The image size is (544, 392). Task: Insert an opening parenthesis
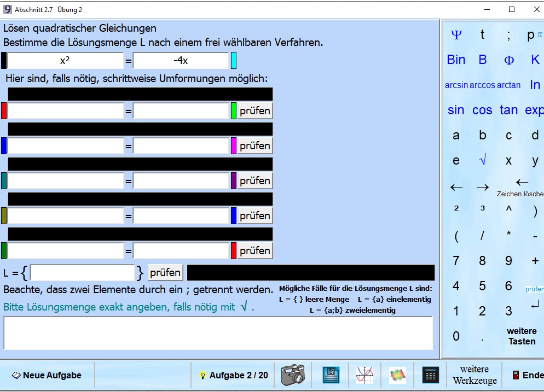(456, 236)
